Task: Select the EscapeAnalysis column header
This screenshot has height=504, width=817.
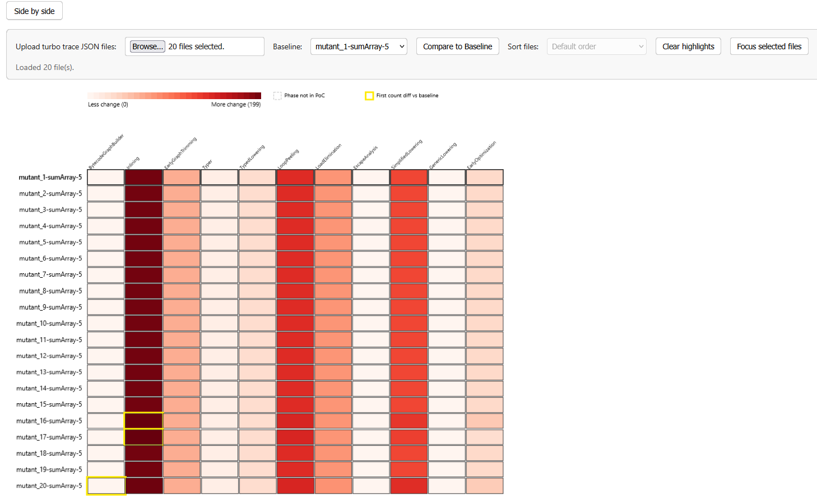Action: click(x=365, y=157)
